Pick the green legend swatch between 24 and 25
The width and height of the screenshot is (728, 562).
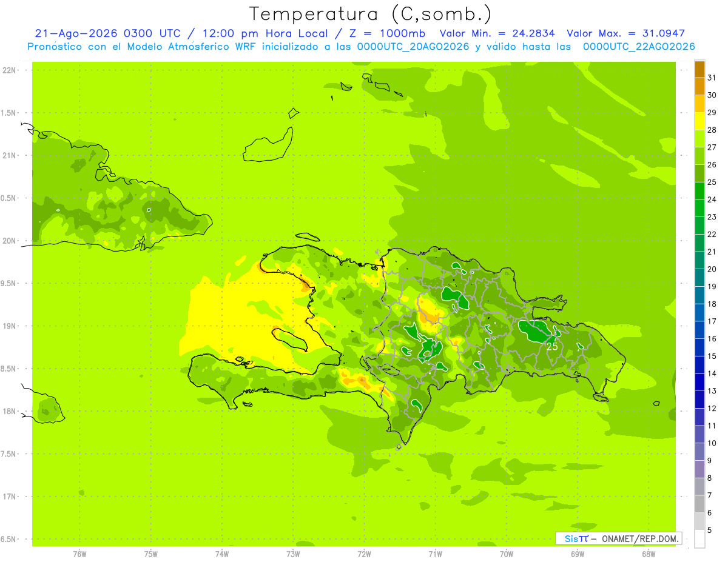pyautogui.click(x=699, y=190)
